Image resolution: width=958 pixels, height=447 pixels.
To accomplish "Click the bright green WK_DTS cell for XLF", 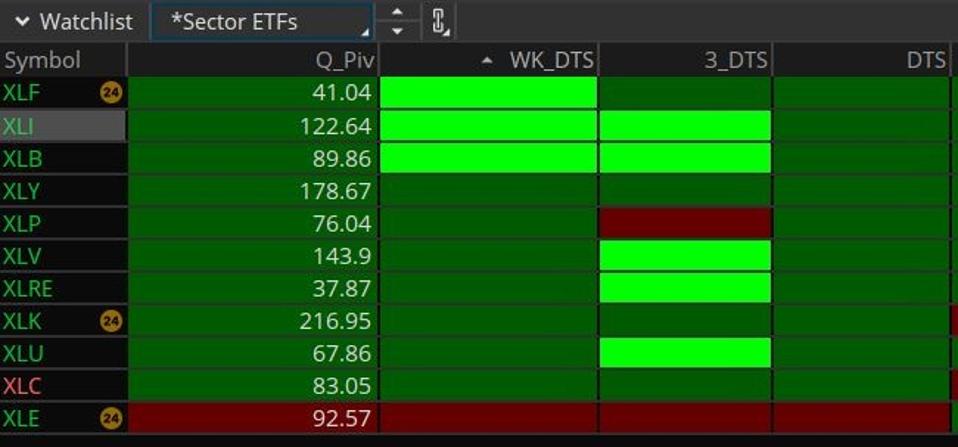I will pos(488,94).
